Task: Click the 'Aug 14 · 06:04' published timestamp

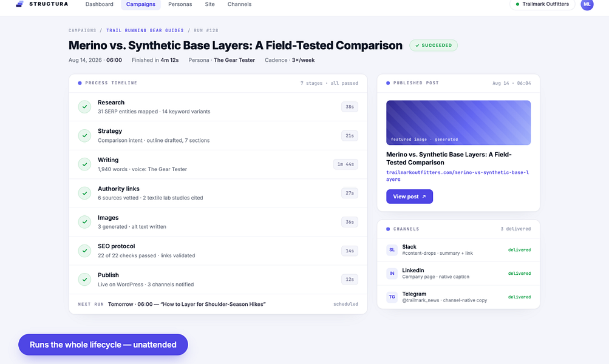Action: coord(511,83)
